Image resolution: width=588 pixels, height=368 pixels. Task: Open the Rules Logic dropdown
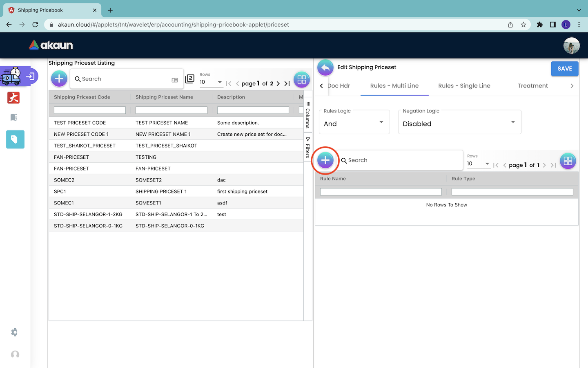tap(354, 122)
